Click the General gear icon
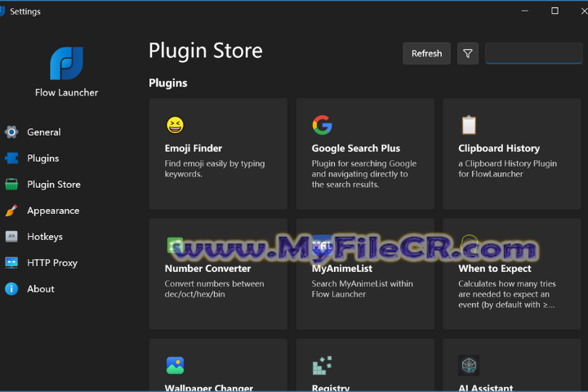 (11, 132)
